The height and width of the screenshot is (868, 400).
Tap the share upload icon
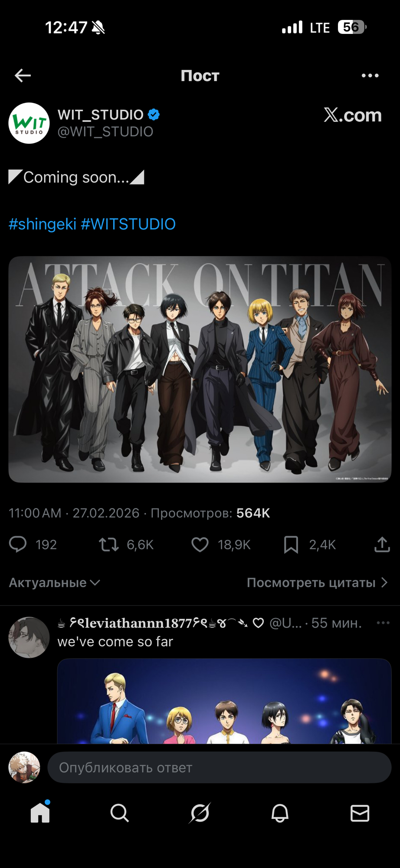[382, 544]
